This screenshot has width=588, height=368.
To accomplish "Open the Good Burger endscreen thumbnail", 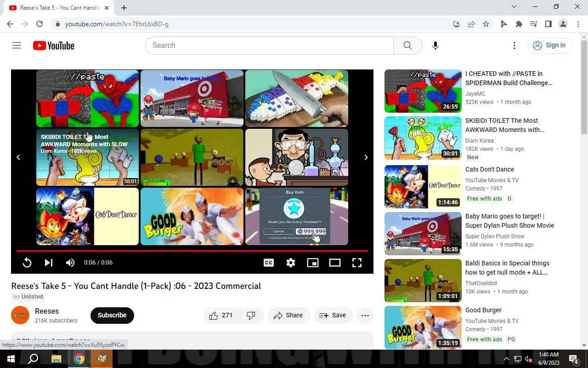I will [192, 216].
